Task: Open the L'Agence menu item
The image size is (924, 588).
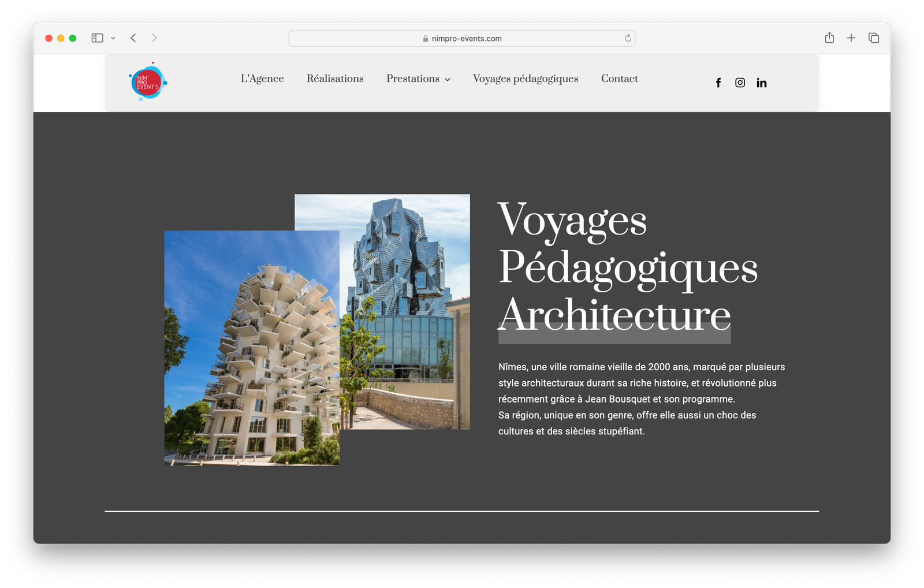Action: click(x=262, y=79)
